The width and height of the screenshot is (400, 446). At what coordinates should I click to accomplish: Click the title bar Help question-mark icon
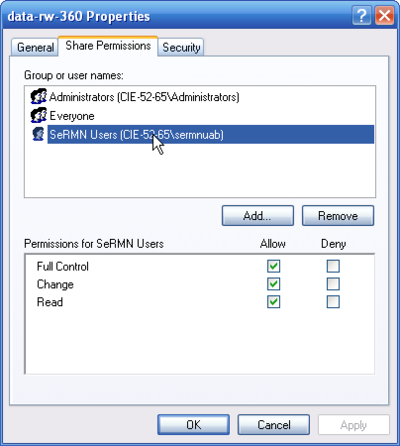tap(362, 15)
